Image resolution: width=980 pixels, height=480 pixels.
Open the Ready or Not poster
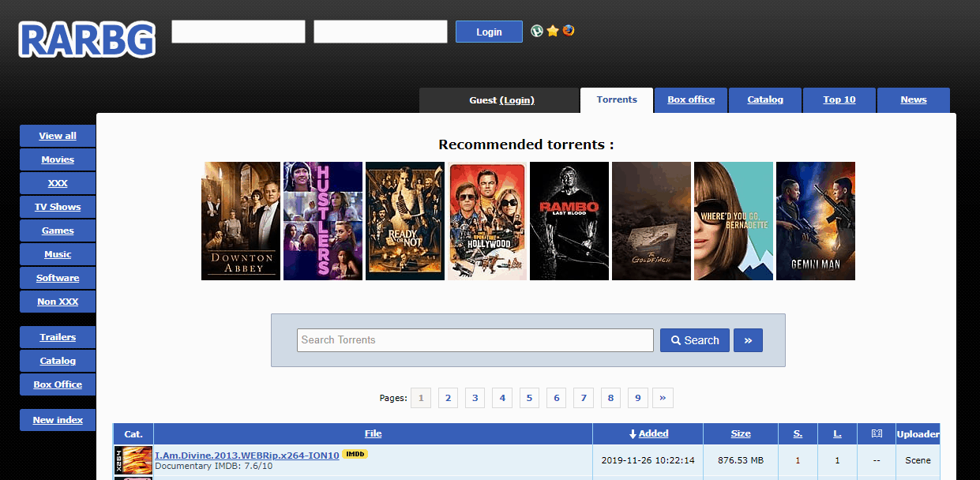[405, 221]
